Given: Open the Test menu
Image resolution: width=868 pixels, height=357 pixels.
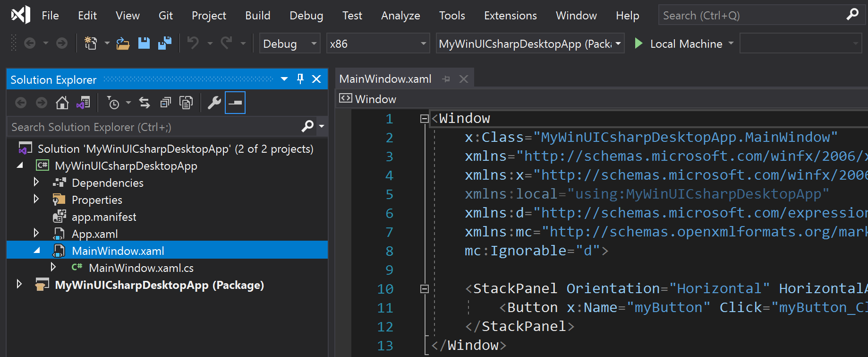Looking at the screenshot, I should (x=352, y=16).
